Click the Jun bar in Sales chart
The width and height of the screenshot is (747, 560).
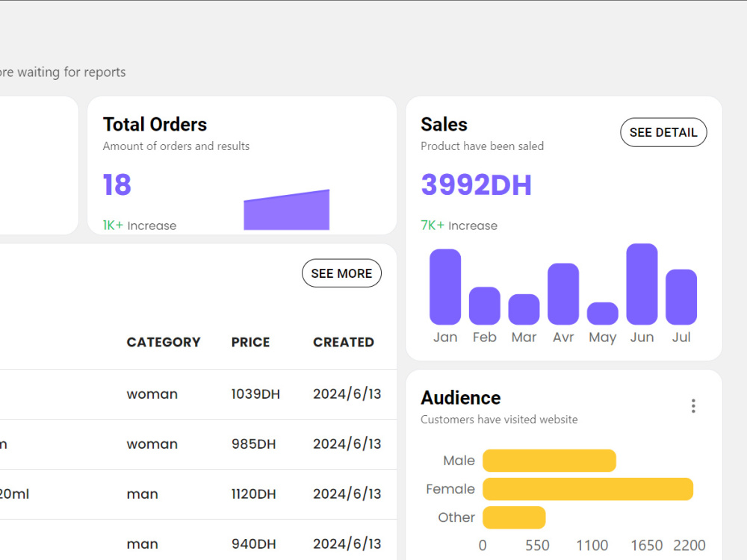click(642, 284)
